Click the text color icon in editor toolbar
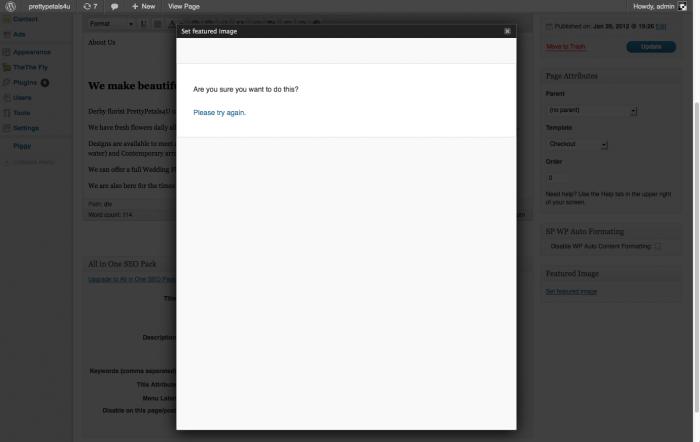 [x=171, y=24]
